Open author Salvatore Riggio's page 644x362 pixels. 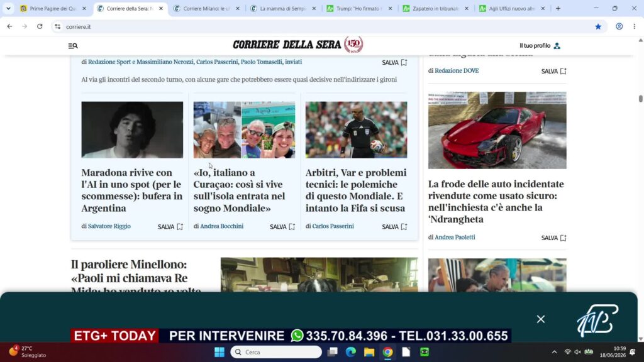click(109, 226)
